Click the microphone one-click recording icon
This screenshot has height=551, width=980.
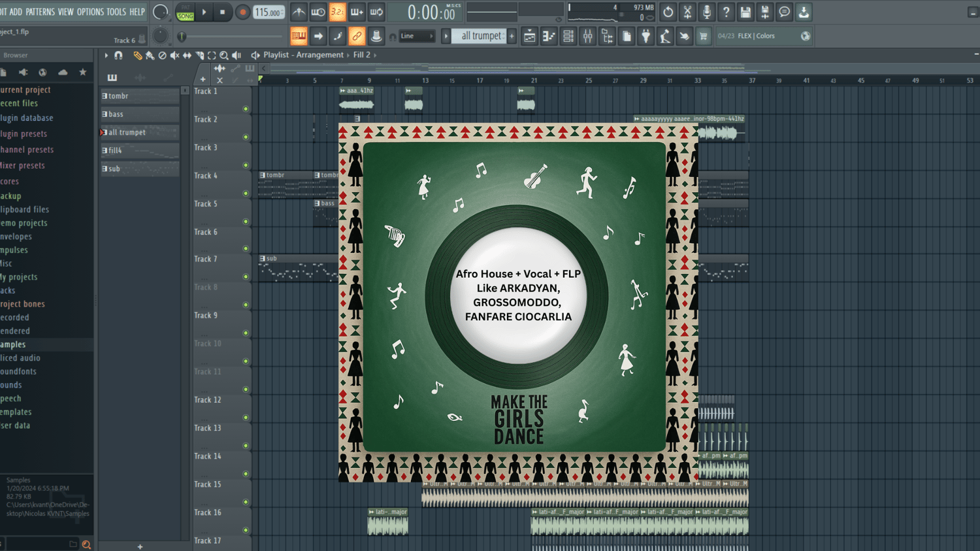coord(706,12)
